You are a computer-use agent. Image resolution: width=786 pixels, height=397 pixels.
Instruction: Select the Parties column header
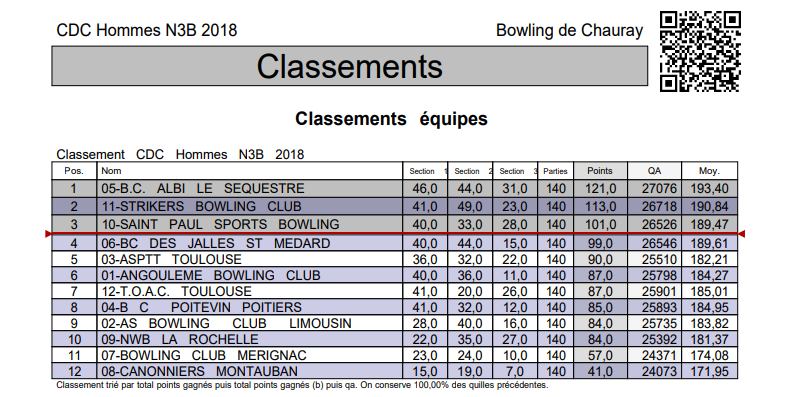pos(555,171)
